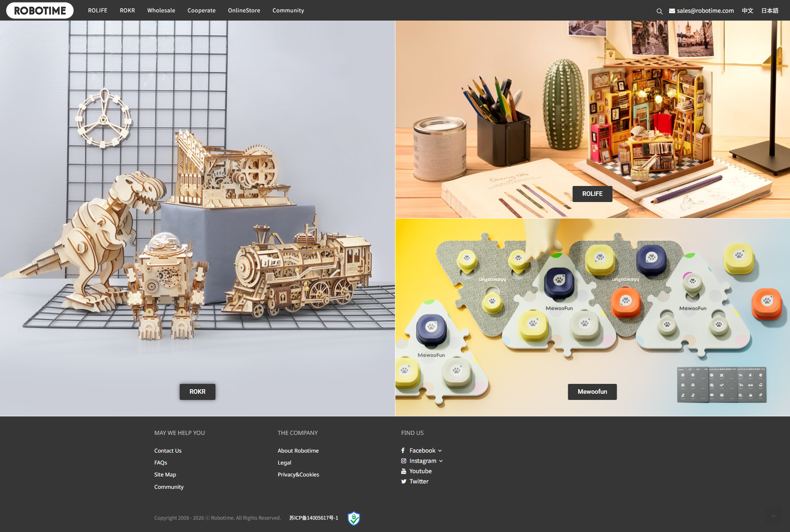The width and height of the screenshot is (790, 532).
Task: Open the Privacy&Cookies link
Action: [x=298, y=474]
